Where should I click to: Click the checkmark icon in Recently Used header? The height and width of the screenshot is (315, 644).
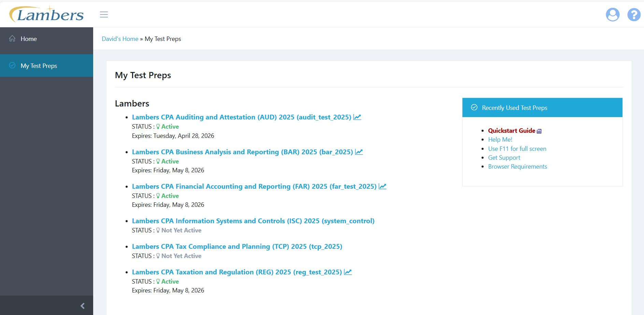[x=474, y=107]
